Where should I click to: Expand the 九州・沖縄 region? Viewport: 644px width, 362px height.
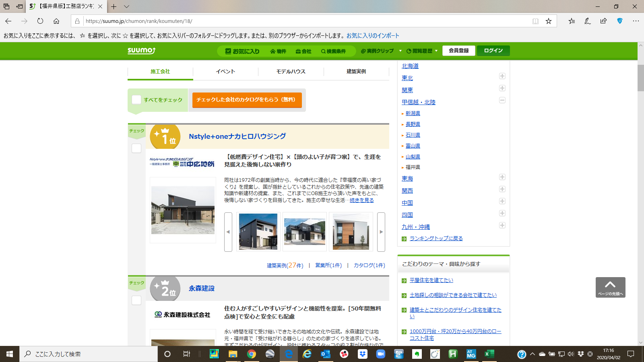[x=502, y=225]
